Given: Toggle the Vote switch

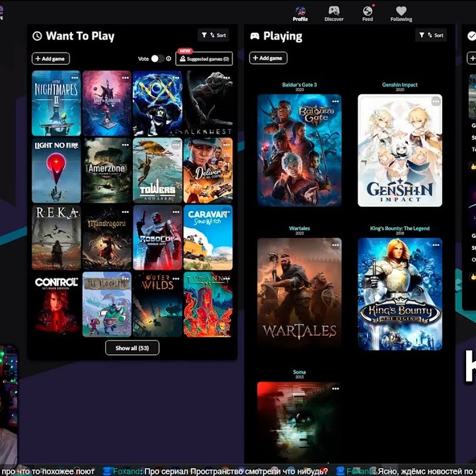Looking at the screenshot, I should click(157, 59).
